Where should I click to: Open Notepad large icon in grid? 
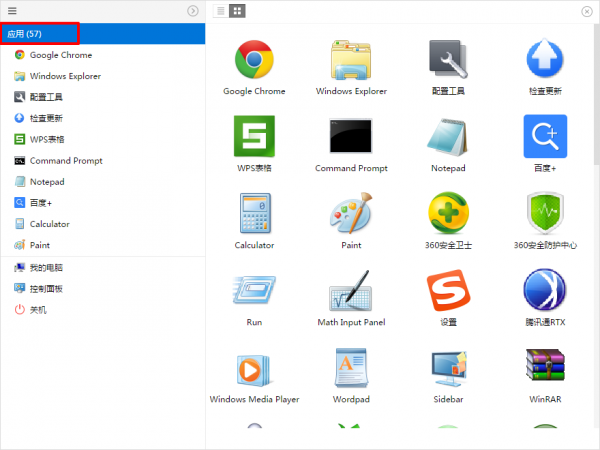click(448, 137)
